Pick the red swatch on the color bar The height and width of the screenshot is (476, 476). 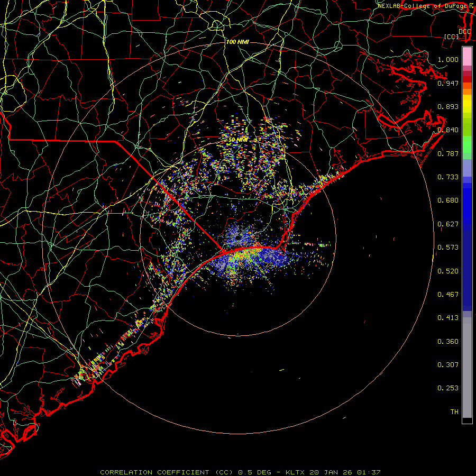(x=467, y=79)
